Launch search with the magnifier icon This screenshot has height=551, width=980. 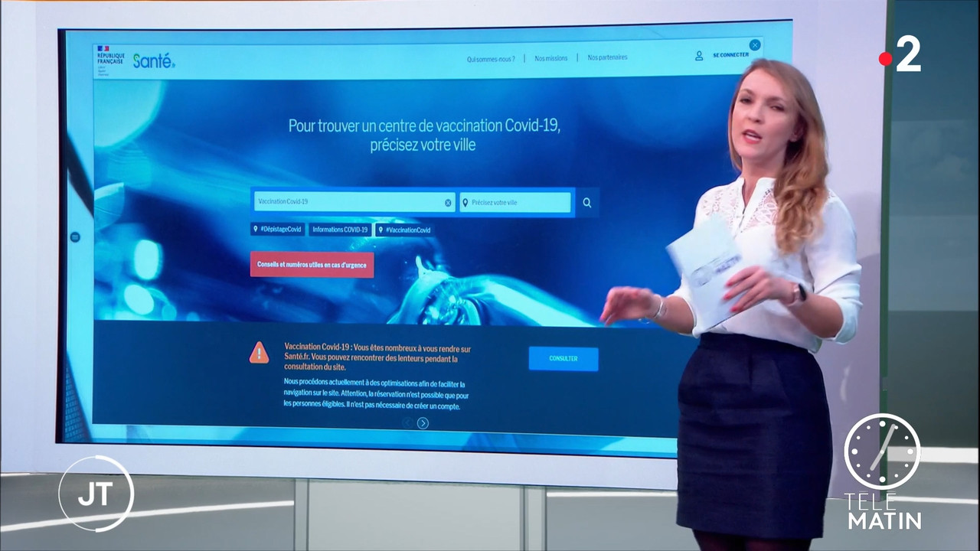pos(587,203)
